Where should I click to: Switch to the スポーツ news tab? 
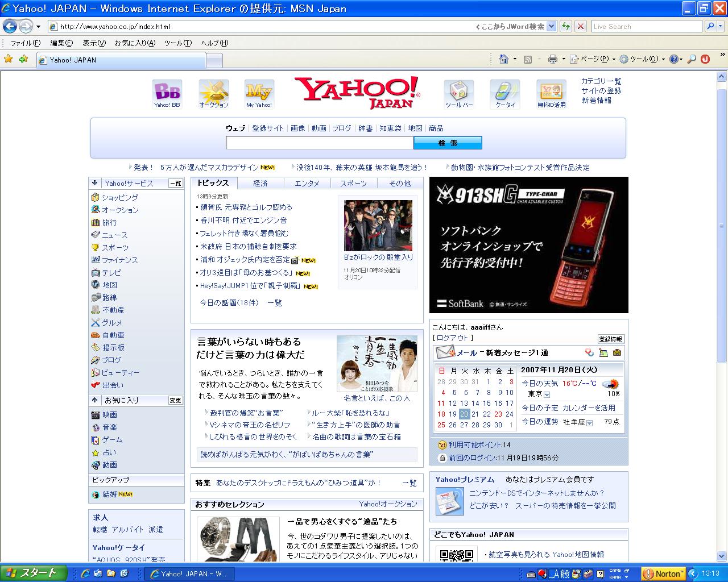pyautogui.click(x=354, y=183)
